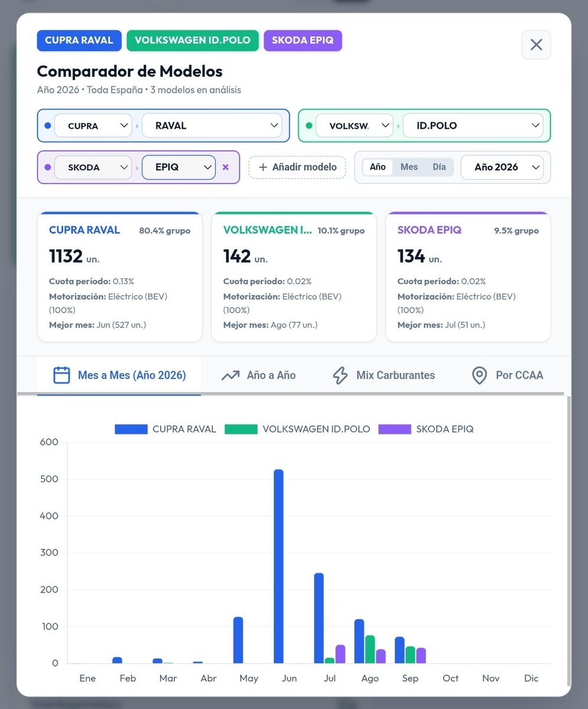Open the ID.POLO model dropdown
Viewport: 588px width, 709px height.
[x=473, y=125]
